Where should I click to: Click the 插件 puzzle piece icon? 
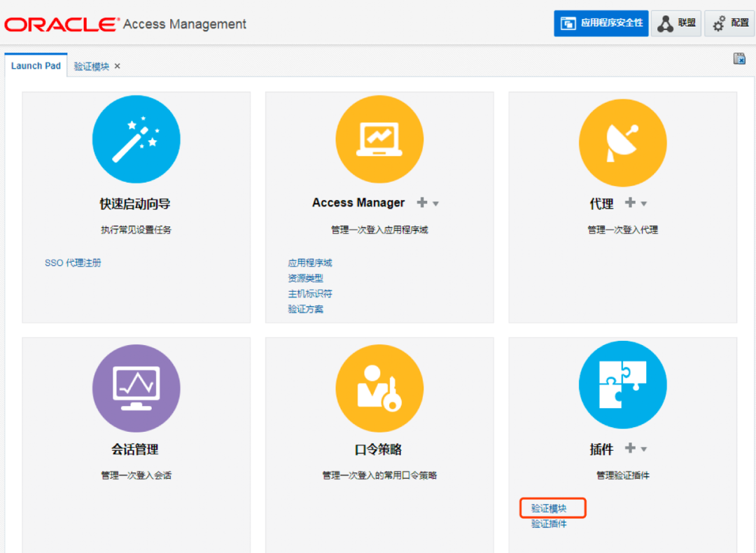pyautogui.click(x=623, y=385)
